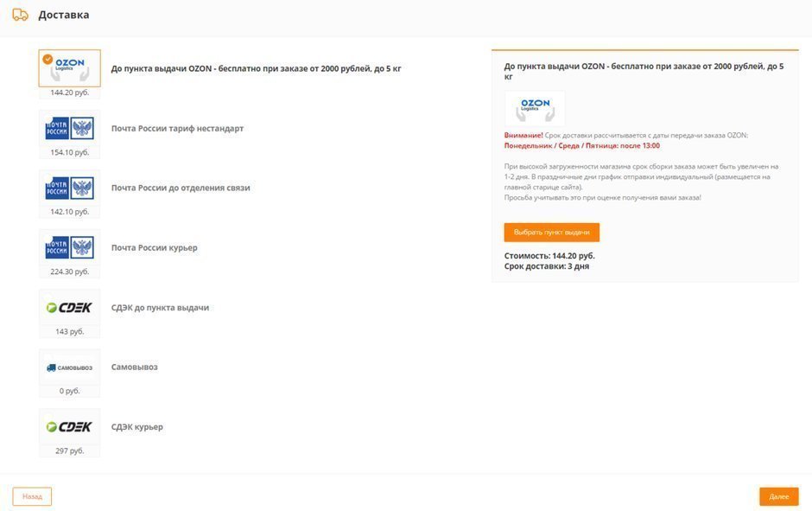Click OZON logo in details panel
Screen dimensions: 812x511
point(535,109)
